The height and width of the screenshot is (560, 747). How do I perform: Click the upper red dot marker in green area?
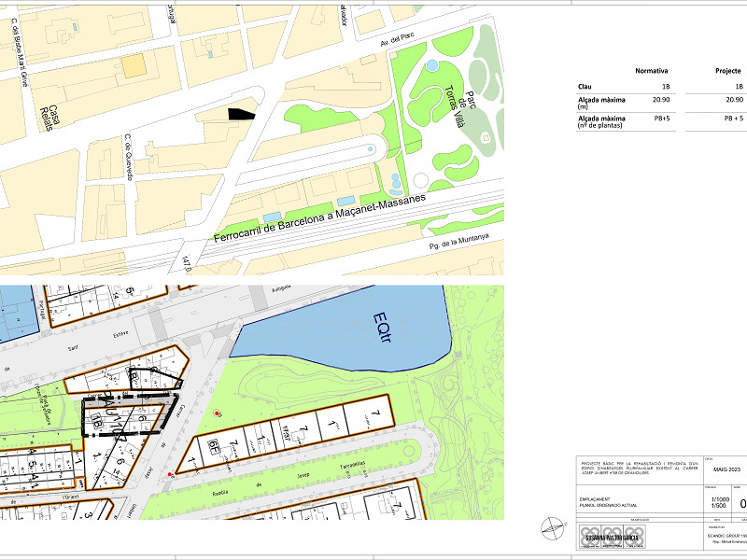pos(218,413)
